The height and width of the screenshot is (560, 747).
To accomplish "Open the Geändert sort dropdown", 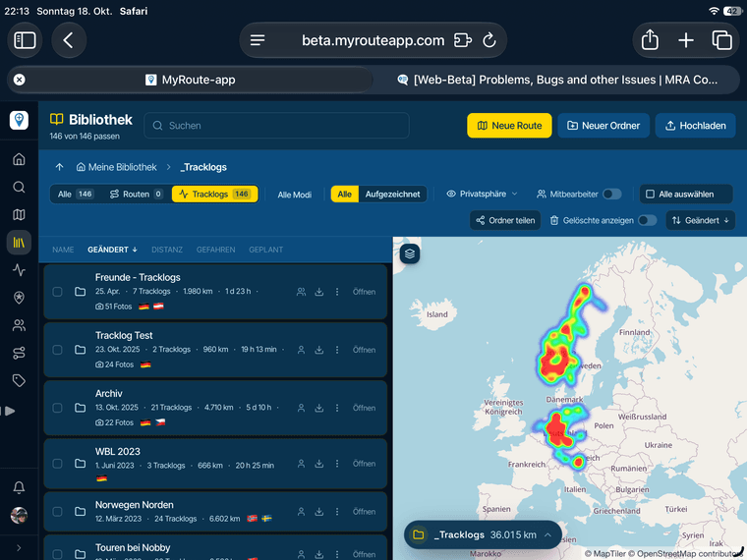I will [x=700, y=220].
